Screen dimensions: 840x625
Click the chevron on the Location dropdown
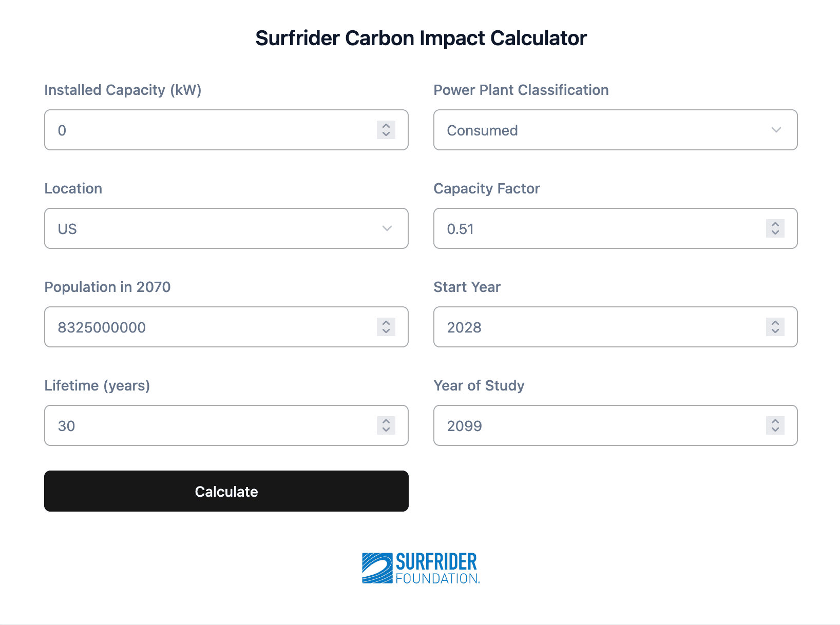pos(387,228)
